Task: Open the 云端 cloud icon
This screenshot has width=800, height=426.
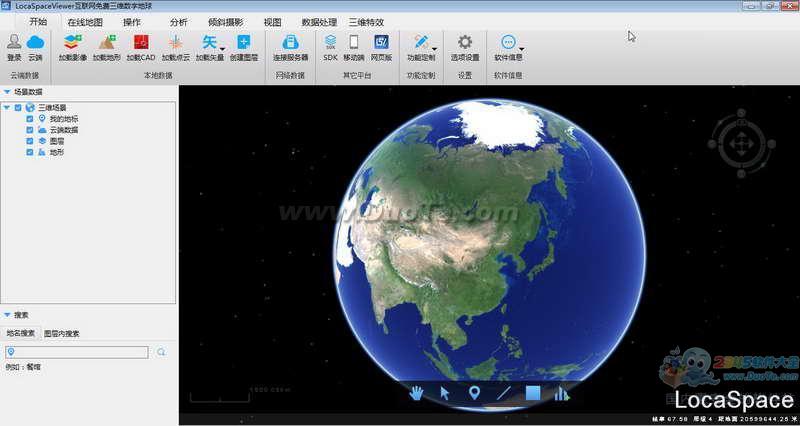Action: [x=35, y=42]
